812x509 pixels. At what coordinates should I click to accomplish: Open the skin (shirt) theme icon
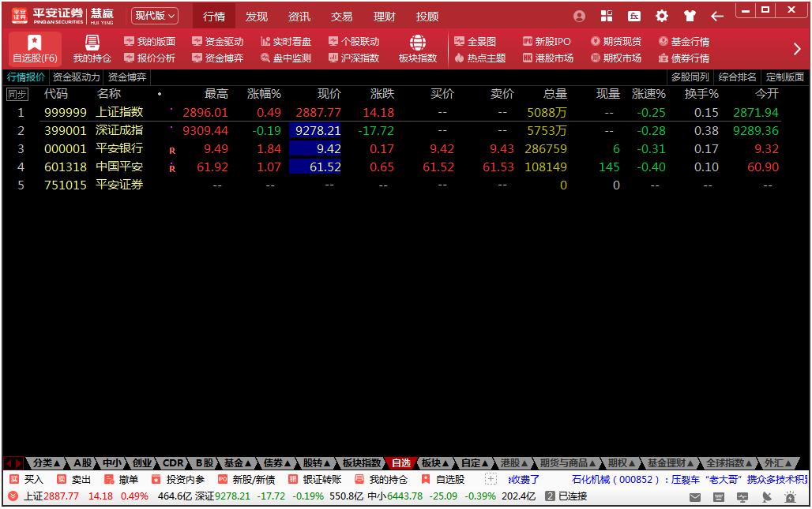tap(690, 16)
